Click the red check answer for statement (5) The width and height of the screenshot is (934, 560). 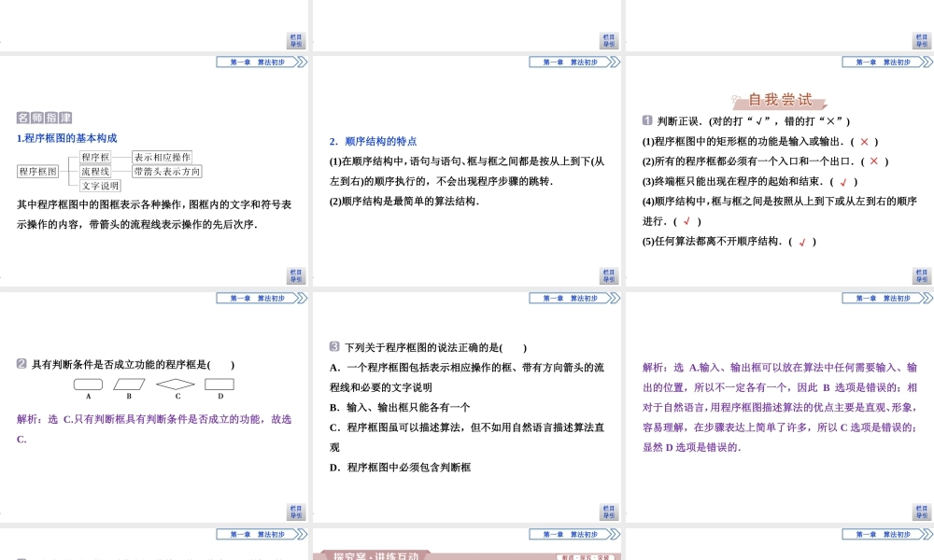[802, 242]
